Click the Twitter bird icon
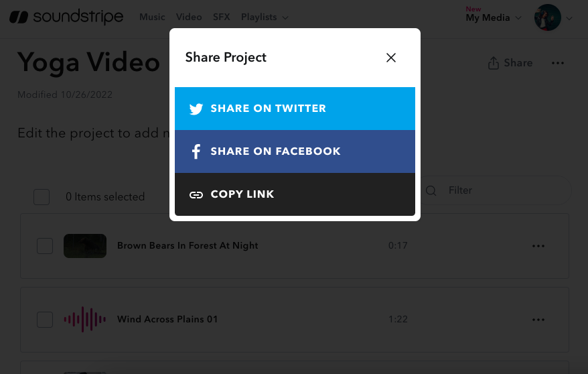 coord(196,109)
